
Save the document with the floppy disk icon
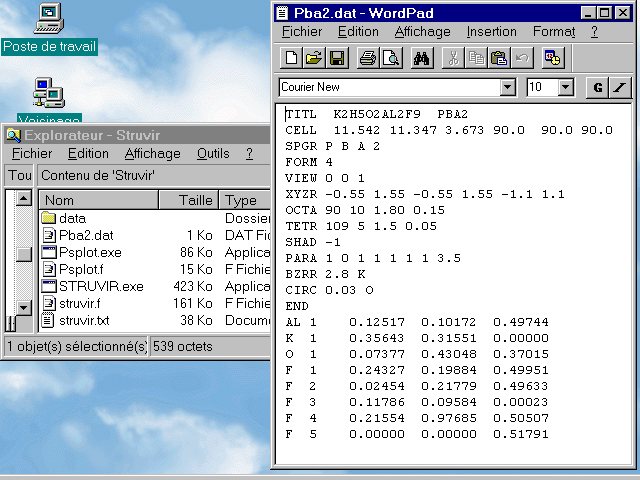pos(337,58)
